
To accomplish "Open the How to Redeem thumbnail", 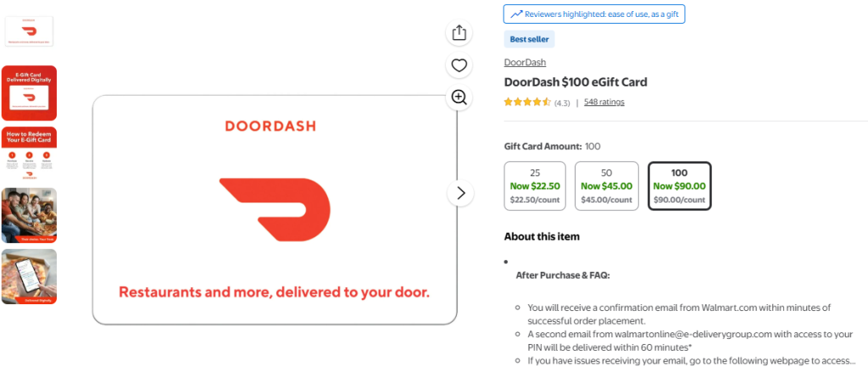I will (30, 153).
